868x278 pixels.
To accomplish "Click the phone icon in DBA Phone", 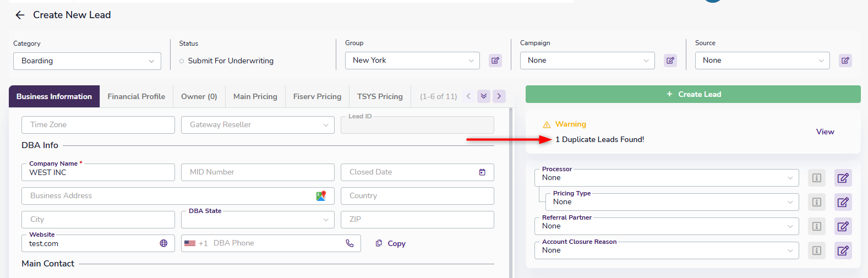I will click(x=350, y=243).
